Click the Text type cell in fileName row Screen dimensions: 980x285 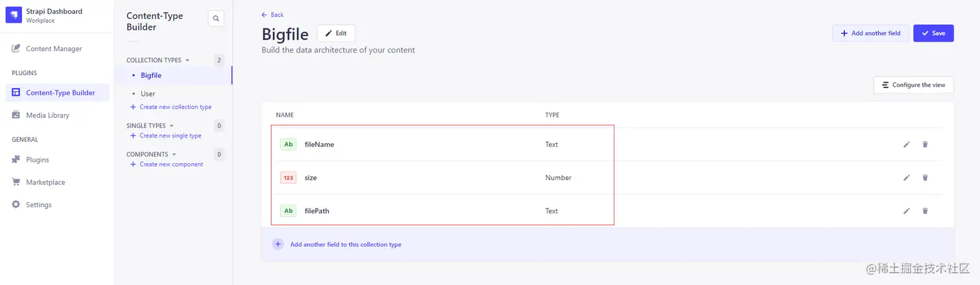(x=552, y=144)
